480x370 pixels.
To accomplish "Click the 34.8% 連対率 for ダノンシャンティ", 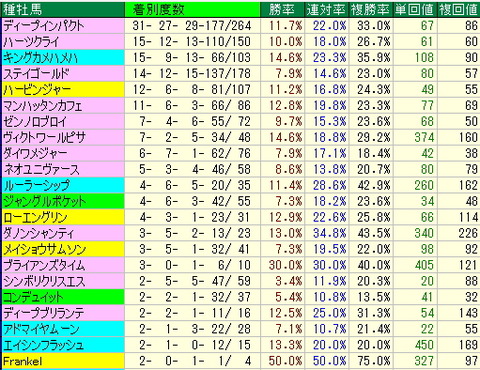I will pyautogui.click(x=329, y=234).
